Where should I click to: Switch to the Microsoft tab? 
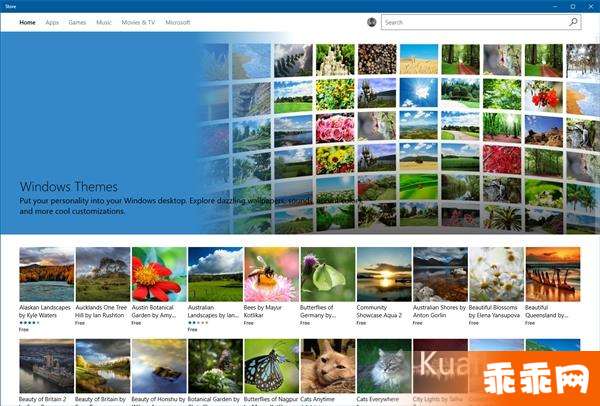click(x=178, y=23)
